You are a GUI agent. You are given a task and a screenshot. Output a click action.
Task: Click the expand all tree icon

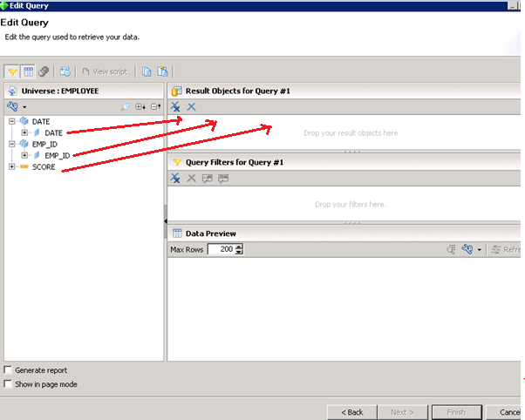[x=140, y=106]
